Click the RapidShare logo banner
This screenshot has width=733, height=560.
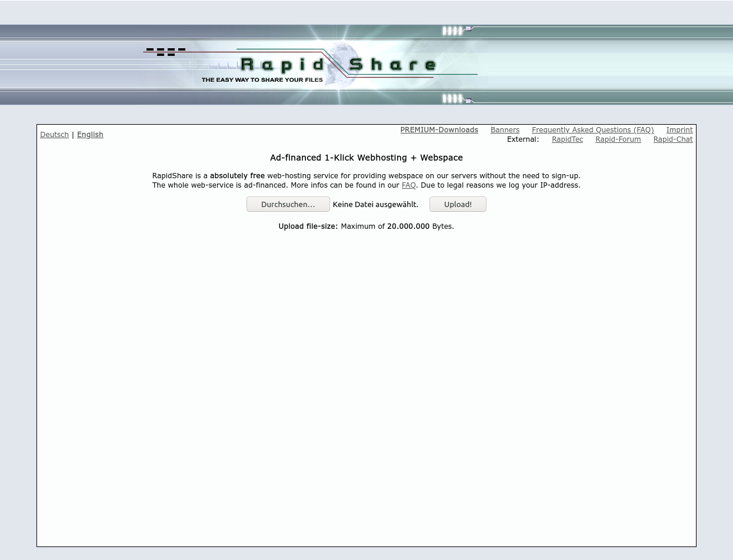pyautogui.click(x=338, y=64)
